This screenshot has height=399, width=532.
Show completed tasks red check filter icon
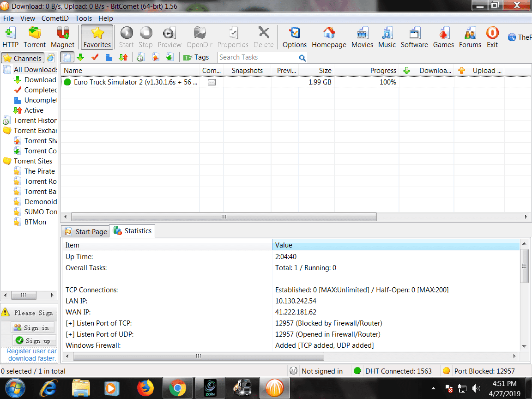pyautogui.click(x=95, y=57)
